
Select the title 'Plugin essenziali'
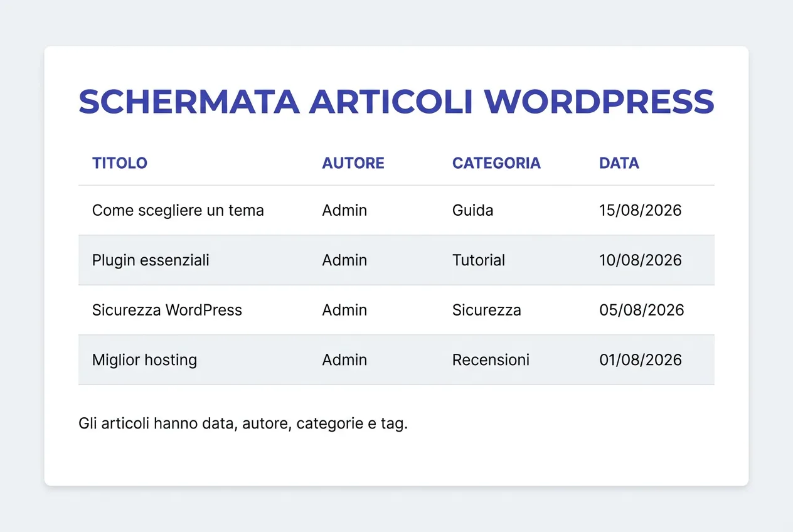151,260
